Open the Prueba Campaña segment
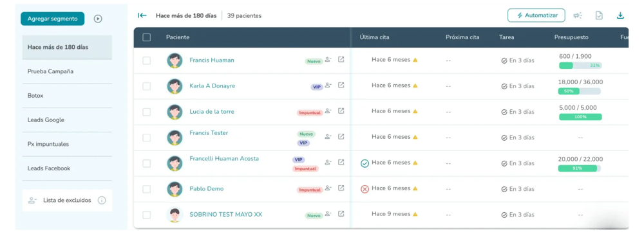This screenshot has height=234, width=644. pos(68,71)
